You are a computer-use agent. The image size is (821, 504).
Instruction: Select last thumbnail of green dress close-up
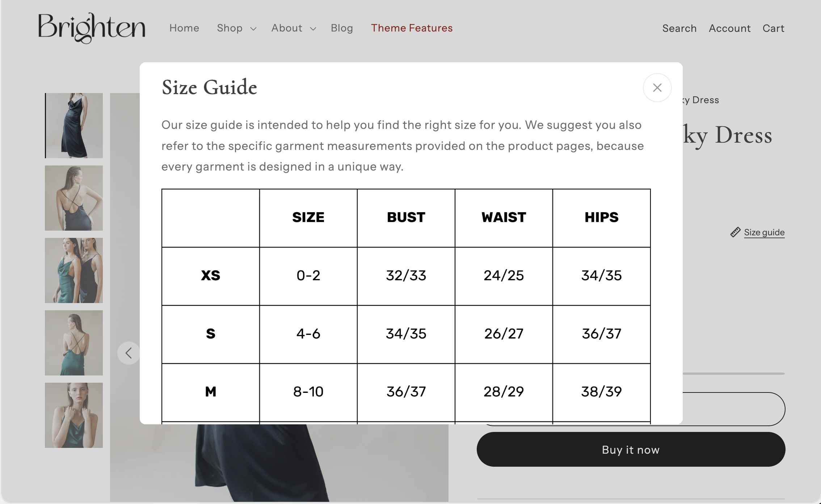coord(74,415)
